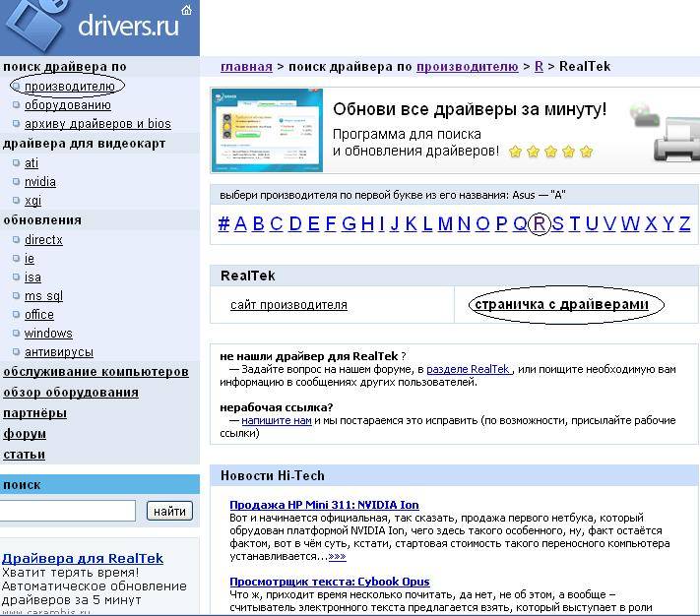The image size is (700, 616).
Task: Click R breadcrumb link
Action: [539, 67]
